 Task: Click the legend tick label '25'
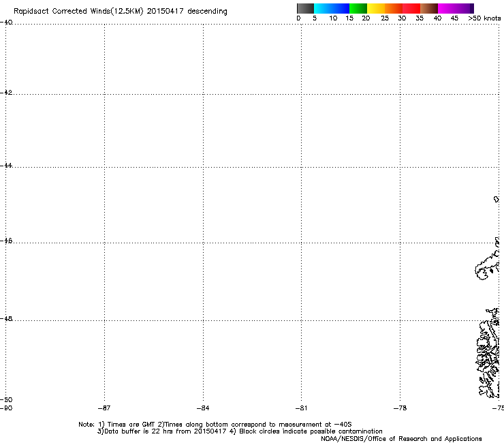point(385,18)
